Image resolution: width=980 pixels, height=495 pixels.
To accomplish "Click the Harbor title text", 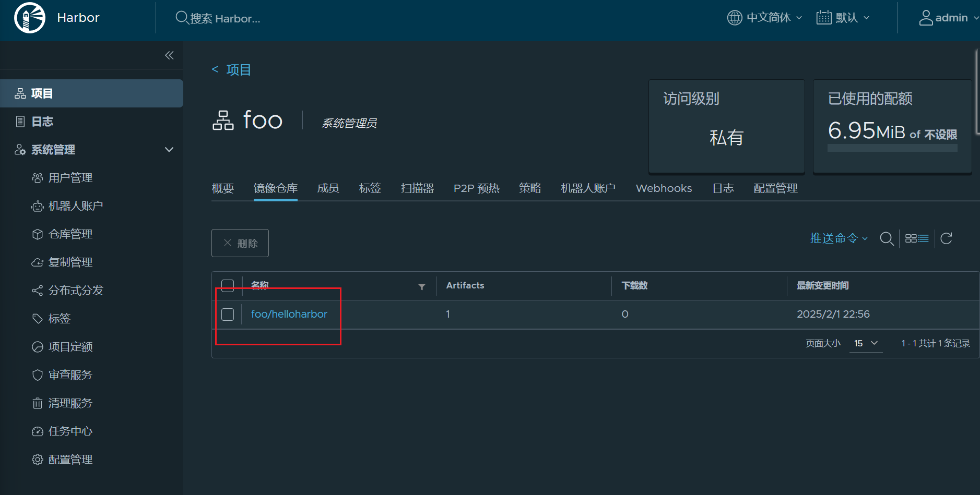I will (x=78, y=18).
